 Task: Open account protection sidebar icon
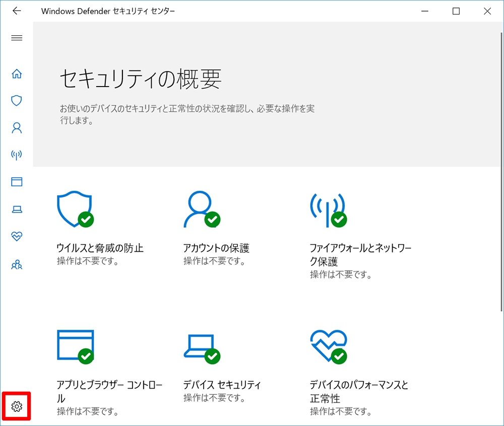(17, 128)
